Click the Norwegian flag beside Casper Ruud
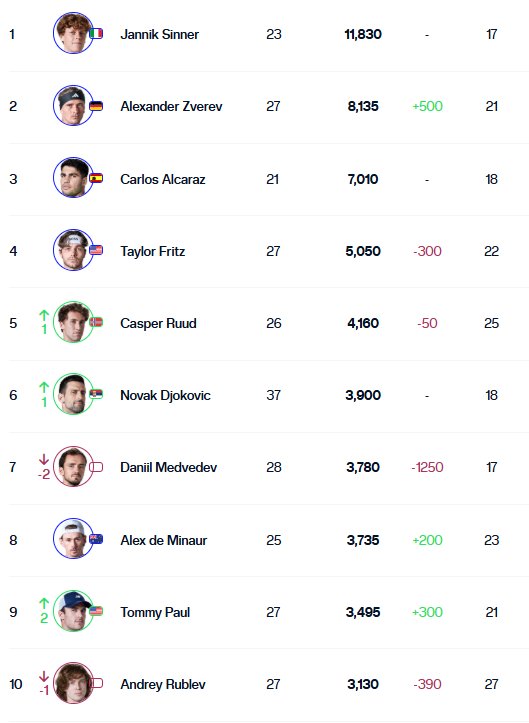This screenshot has width=529, height=723. click(x=96, y=322)
